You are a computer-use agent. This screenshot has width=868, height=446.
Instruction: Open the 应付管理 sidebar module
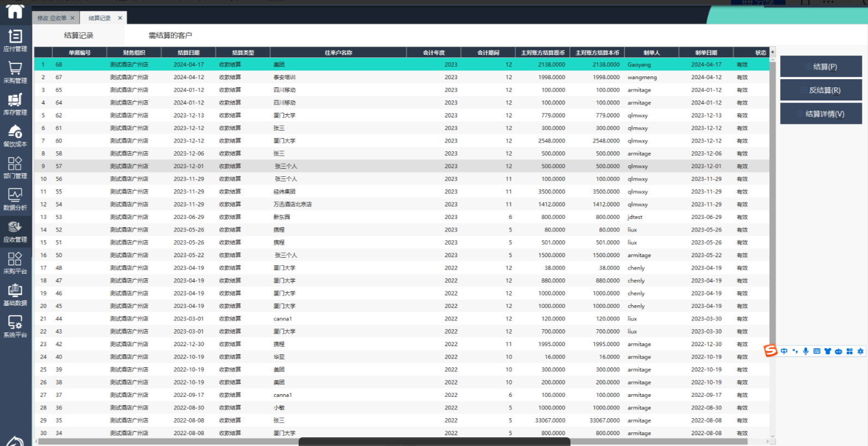coord(15,40)
